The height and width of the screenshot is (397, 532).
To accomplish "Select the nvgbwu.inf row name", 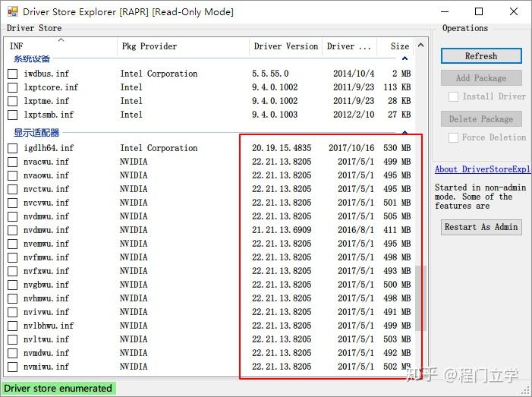I will pyautogui.click(x=46, y=285).
